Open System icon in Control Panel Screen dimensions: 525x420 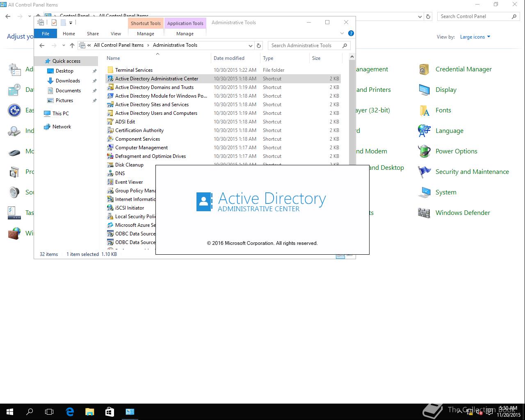[424, 192]
